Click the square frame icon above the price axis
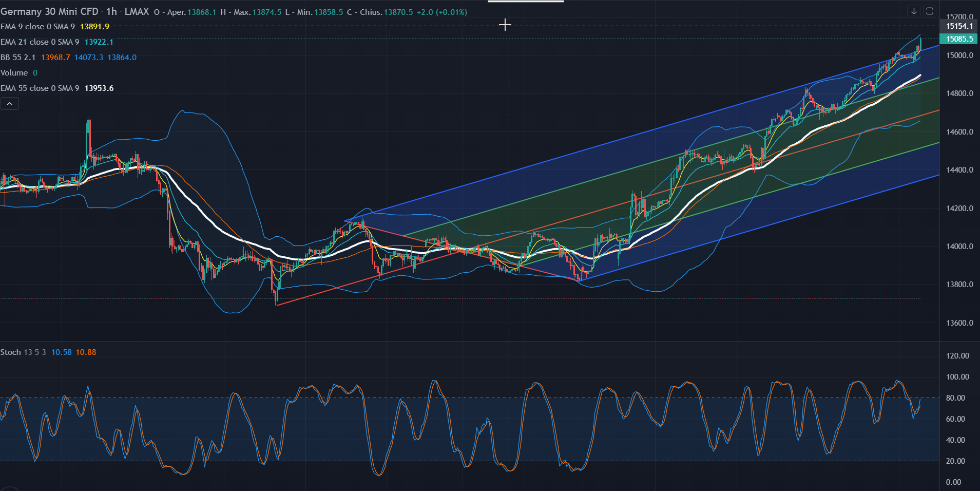 click(x=929, y=11)
